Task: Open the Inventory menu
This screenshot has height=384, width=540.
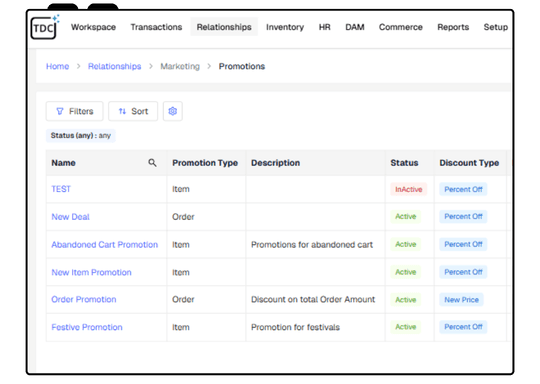Action: (285, 27)
